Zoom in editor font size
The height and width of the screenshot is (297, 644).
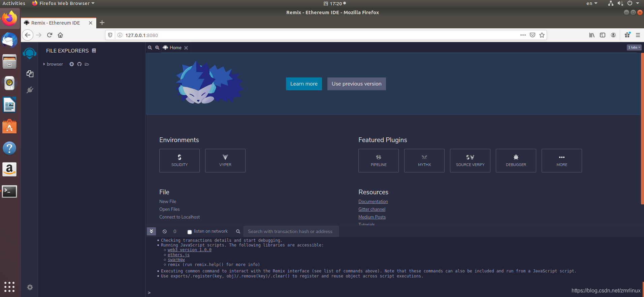157,48
